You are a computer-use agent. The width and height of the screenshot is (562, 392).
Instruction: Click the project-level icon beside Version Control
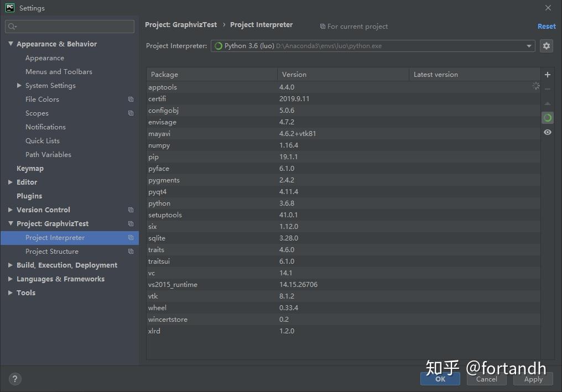point(131,210)
